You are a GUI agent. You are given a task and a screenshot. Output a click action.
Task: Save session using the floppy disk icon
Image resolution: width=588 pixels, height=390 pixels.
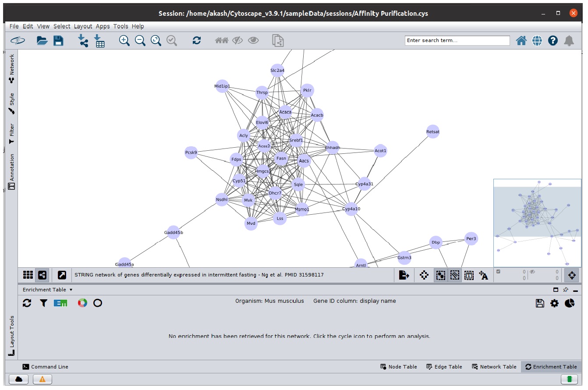tap(58, 41)
